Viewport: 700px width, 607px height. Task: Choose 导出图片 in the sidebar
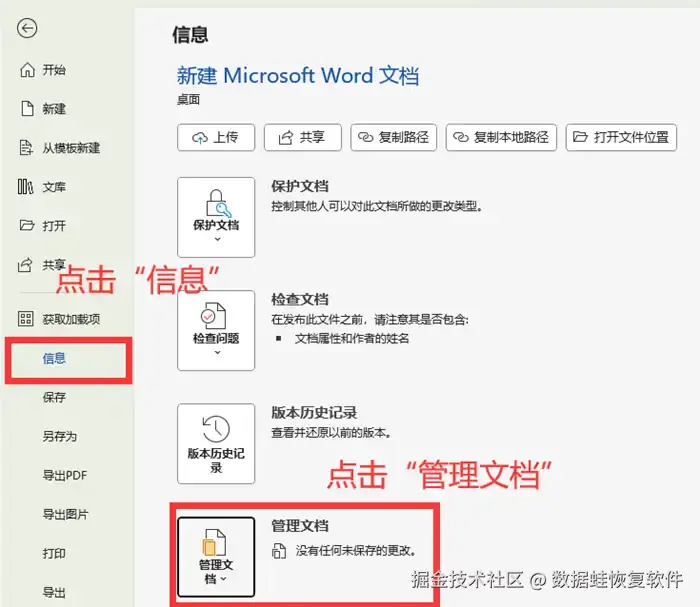click(65, 514)
